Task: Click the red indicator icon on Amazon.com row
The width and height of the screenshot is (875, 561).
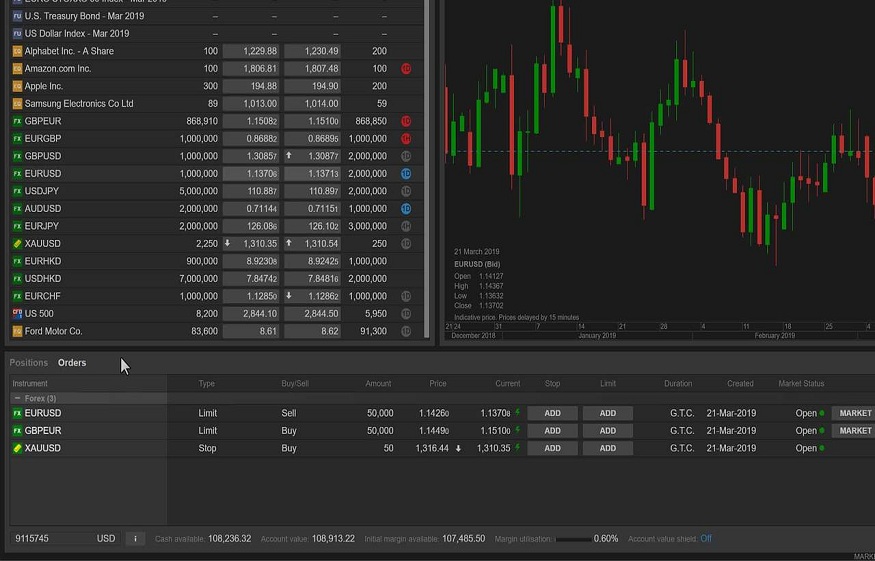Action: click(406, 69)
